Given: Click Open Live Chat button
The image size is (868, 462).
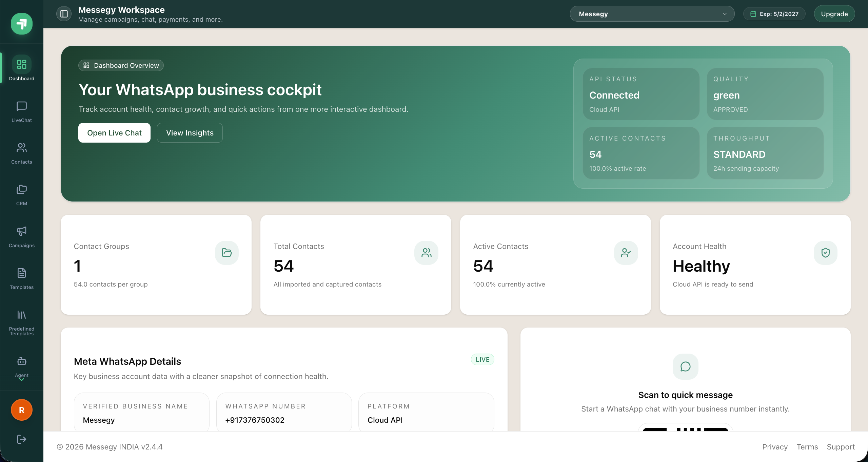Looking at the screenshot, I should [x=114, y=133].
